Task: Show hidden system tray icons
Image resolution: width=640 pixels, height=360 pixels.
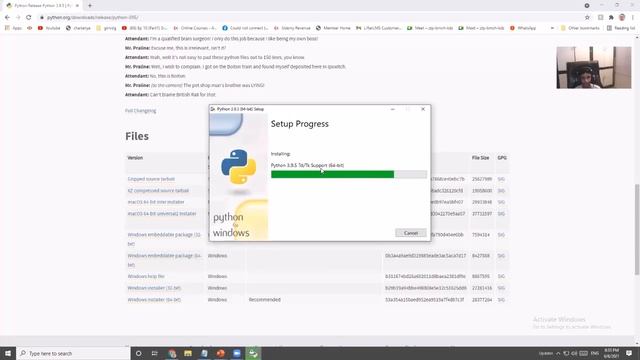Action: coord(558,353)
